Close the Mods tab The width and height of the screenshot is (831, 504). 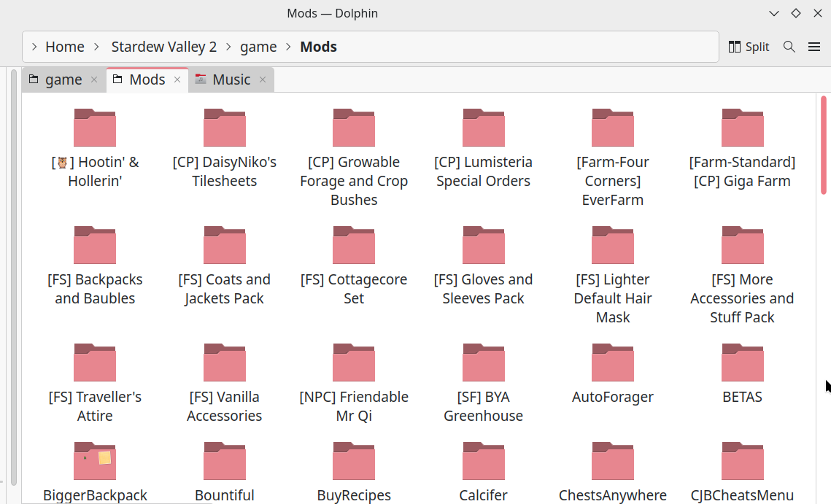177,80
